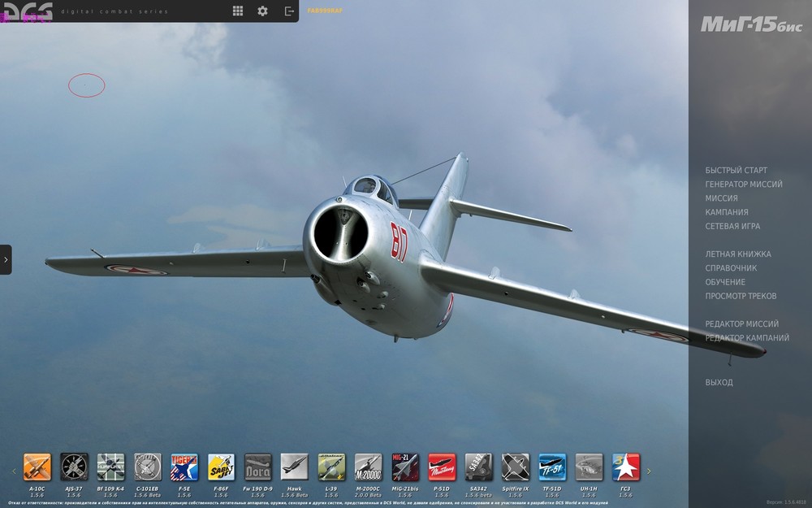Select the TF-51D module icon
This screenshot has height=508, width=812.
coord(552,467)
